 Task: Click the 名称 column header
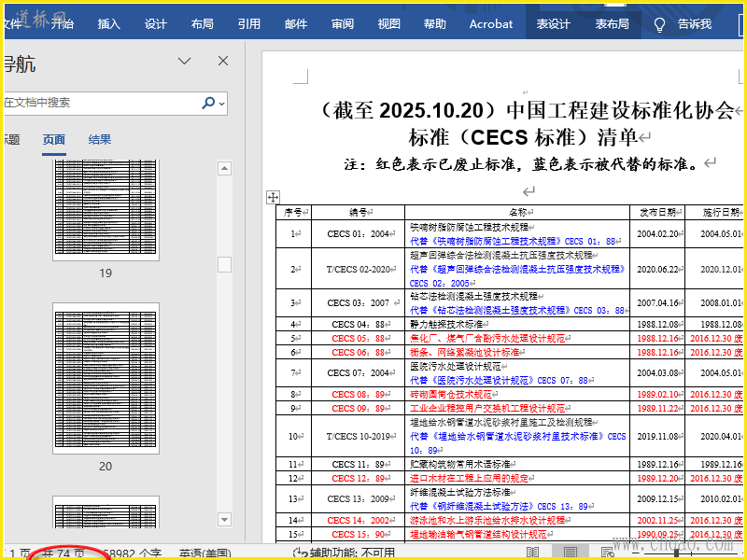point(517,213)
